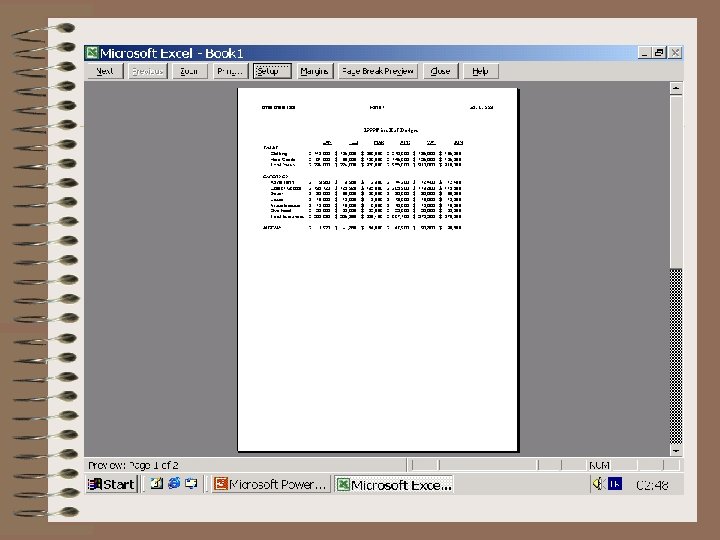720x540 pixels.
Task: Minimize the Excel window
Action: 644,53
